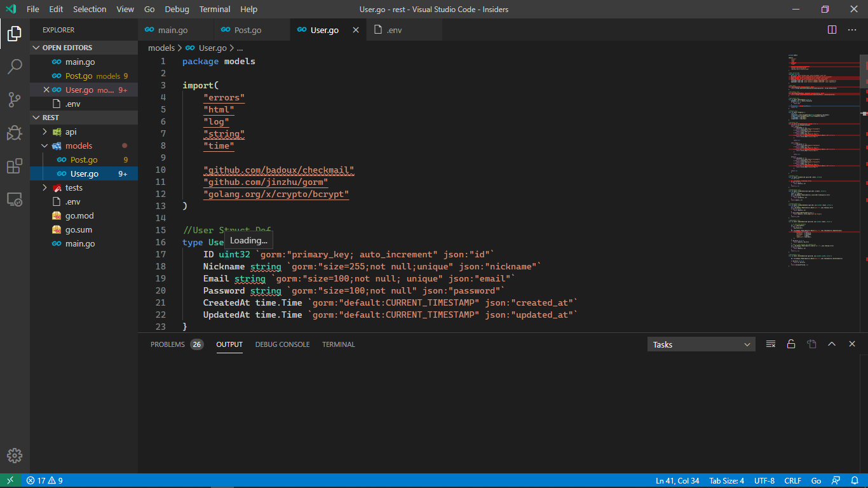Open Remote Explorer in the activity bar
The image size is (868, 488).
point(15,199)
